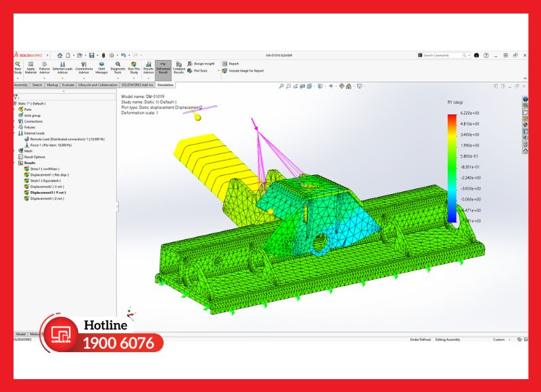Select Remote Load (Distributed connection)-1 item
This screenshot has height=392, width=541.
pos(64,139)
